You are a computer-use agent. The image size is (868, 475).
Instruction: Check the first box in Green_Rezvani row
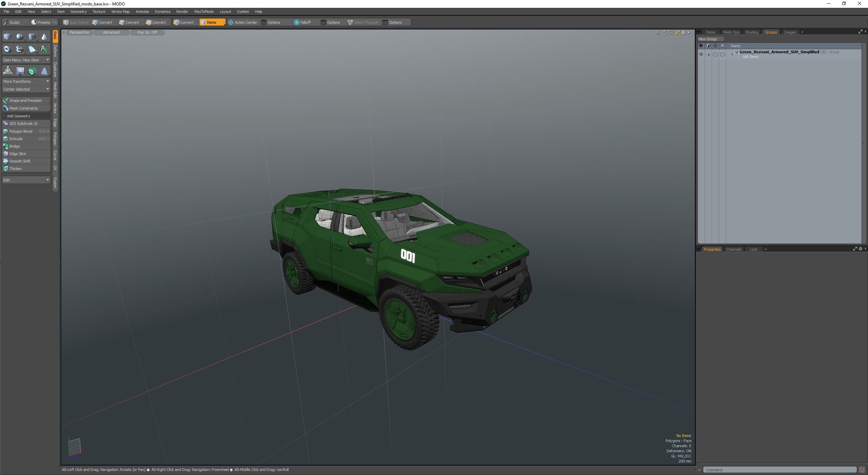pyautogui.click(x=715, y=54)
